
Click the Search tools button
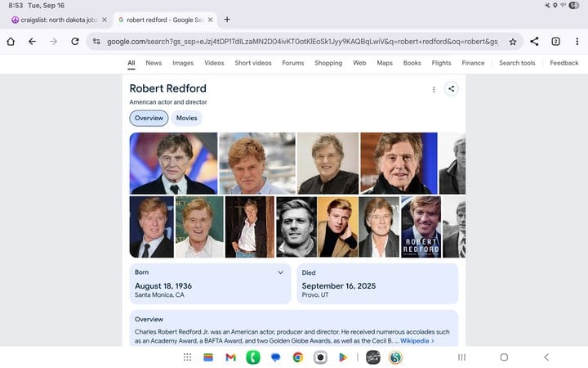tap(517, 63)
